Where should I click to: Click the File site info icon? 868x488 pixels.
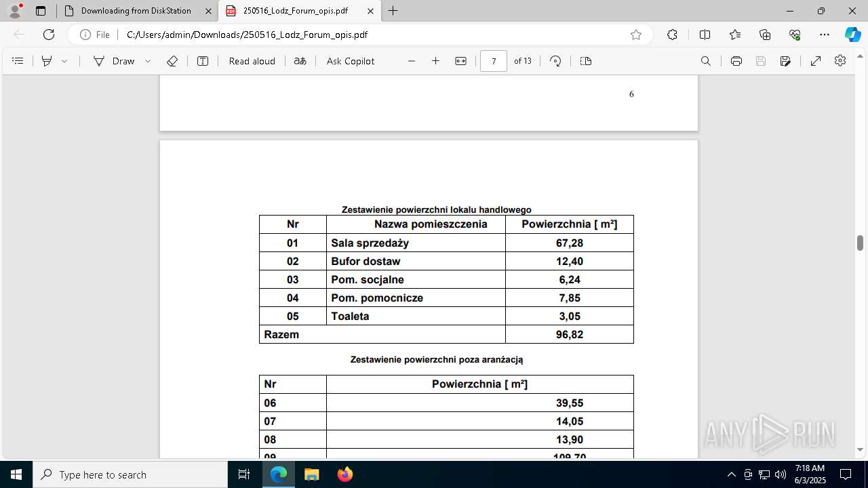tap(94, 35)
